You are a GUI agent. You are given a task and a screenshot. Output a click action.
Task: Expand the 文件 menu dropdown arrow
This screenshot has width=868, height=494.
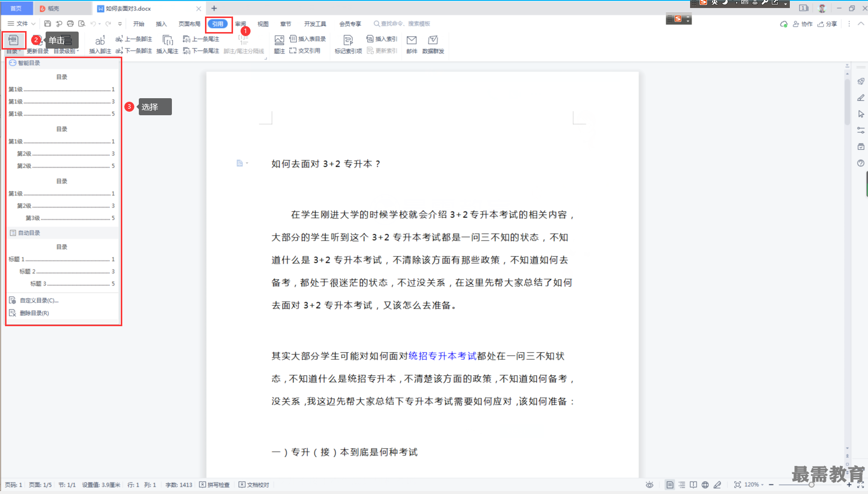(33, 24)
